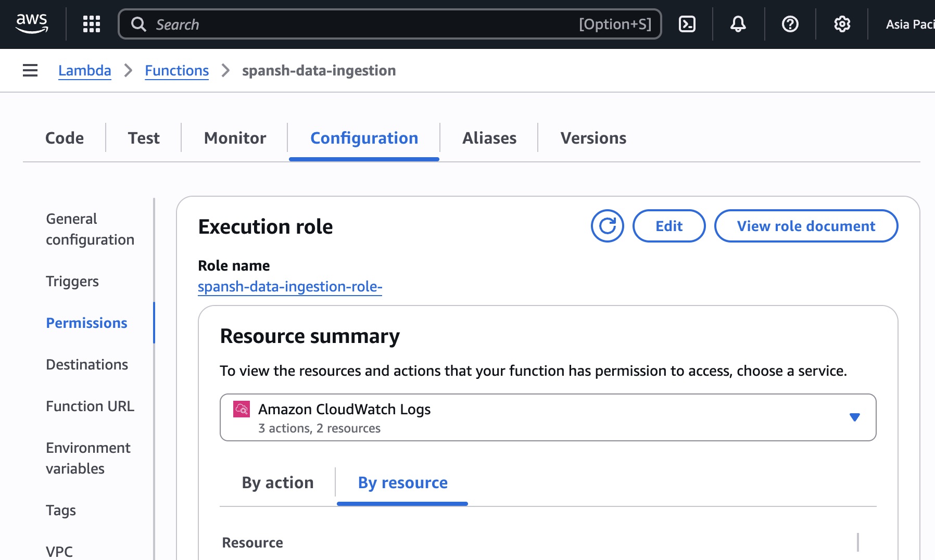Open the services grid menu
The width and height of the screenshot is (935, 560).
pyautogui.click(x=92, y=24)
